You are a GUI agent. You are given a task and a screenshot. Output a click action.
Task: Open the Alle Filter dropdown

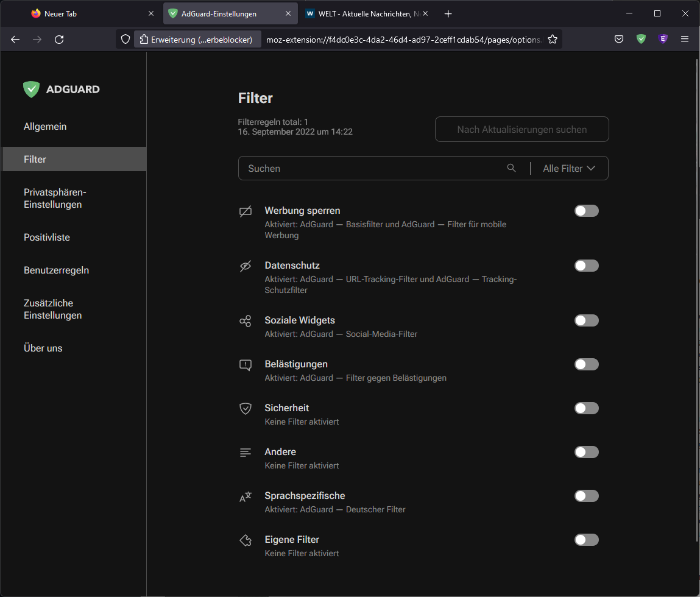pyautogui.click(x=569, y=168)
